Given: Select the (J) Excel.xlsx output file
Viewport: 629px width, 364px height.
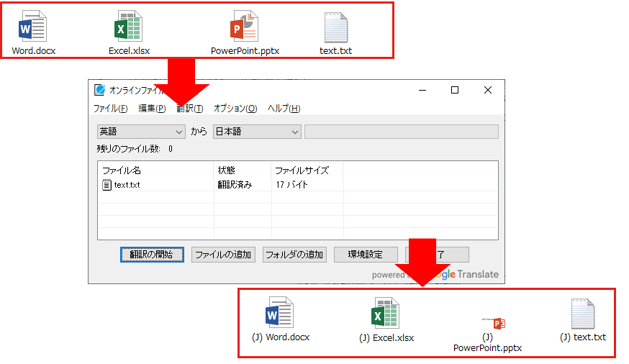Looking at the screenshot, I should click(386, 313).
